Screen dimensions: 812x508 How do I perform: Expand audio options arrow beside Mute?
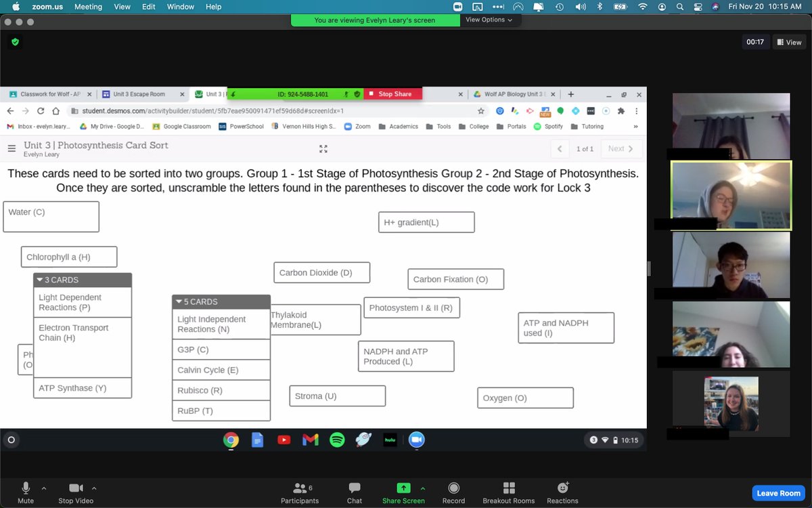pyautogui.click(x=44, y=488)
